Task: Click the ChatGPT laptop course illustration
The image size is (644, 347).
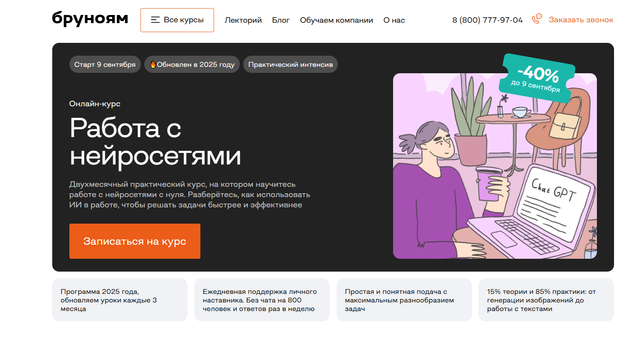Action: click(x=495, y=166)
